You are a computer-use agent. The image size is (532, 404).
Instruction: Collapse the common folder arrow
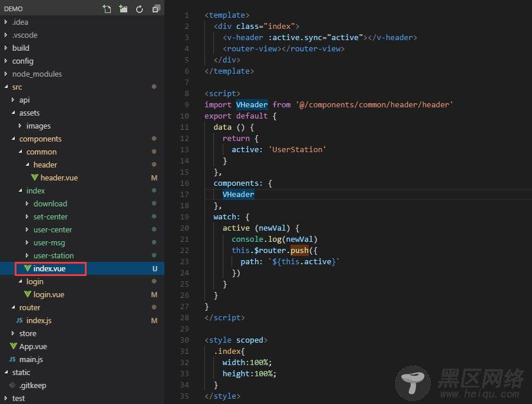pos(21,152)
